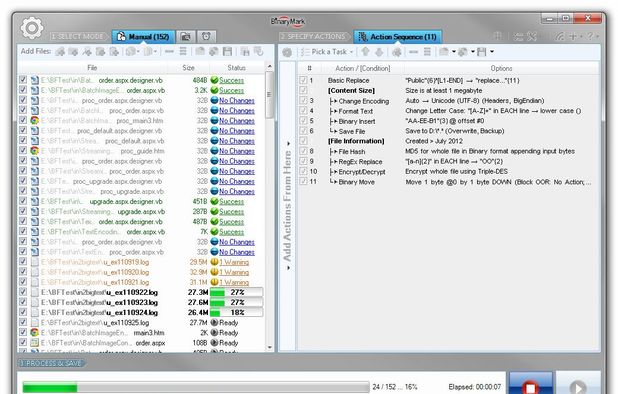Move selected action down with the down arrow
Screen dimensions: 618x394
click(379, 52)
